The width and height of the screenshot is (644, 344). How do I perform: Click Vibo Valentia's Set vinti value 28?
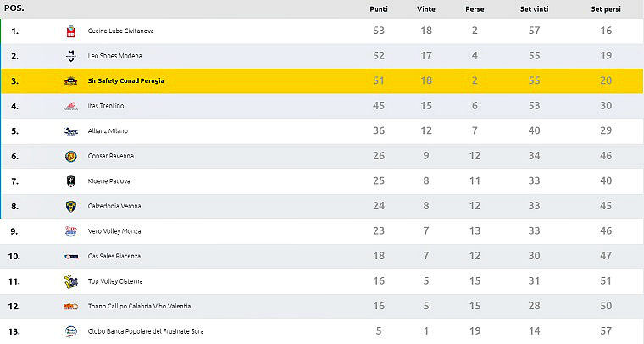click(x=534, y=306)
